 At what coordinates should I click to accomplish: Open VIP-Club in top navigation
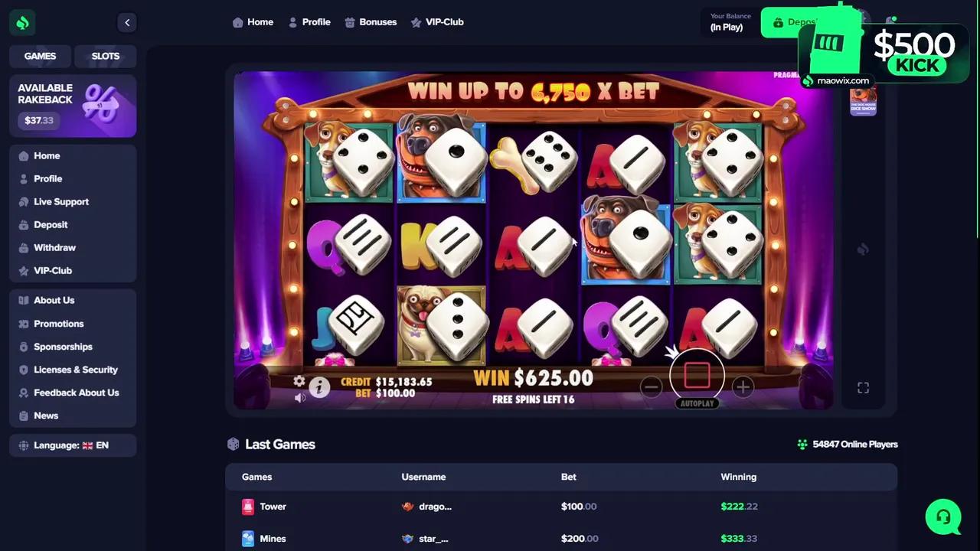[x=437, y=22]
